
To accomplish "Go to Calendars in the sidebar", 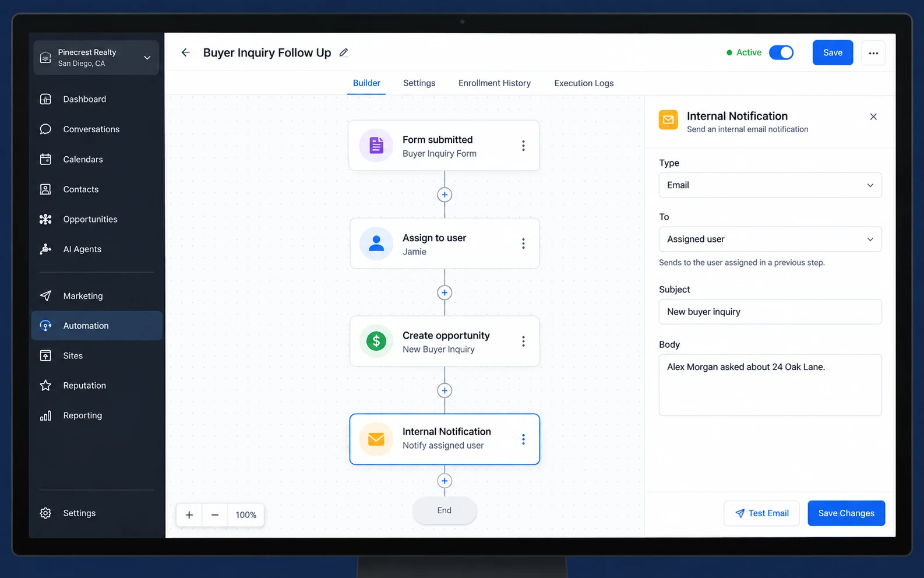I will [x=97, y=159].
